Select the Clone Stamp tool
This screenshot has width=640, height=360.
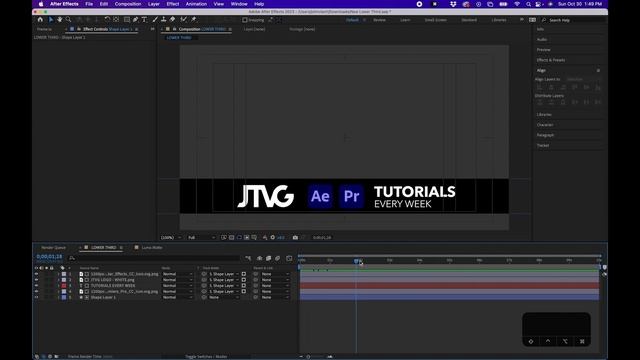pyautogui.click(x=164, y=20)
